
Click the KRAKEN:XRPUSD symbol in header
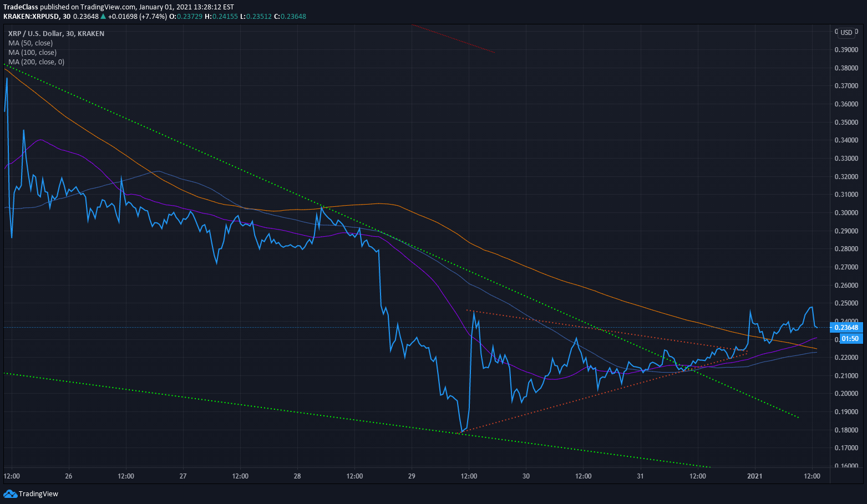[x=32, y=17]
